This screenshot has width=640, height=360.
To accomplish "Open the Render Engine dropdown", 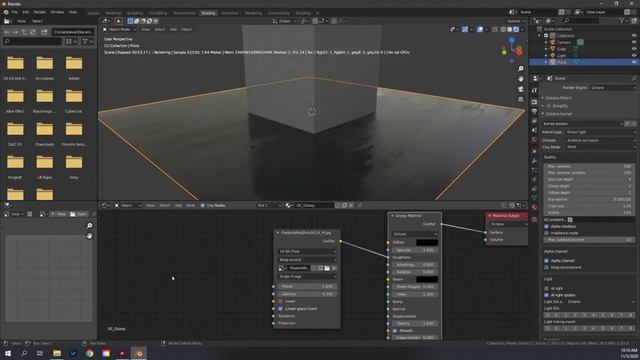I will pos(613,87).
